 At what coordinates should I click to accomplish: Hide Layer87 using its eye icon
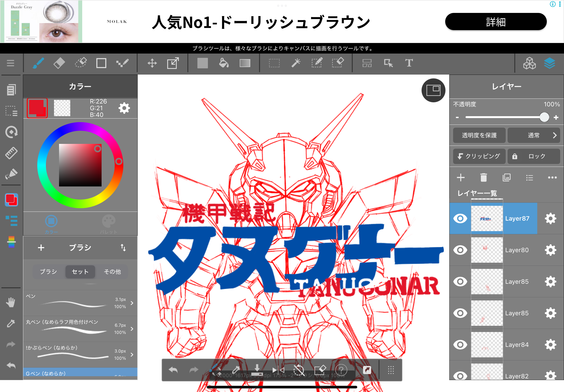pyautogui.click(x=460, y=218)
